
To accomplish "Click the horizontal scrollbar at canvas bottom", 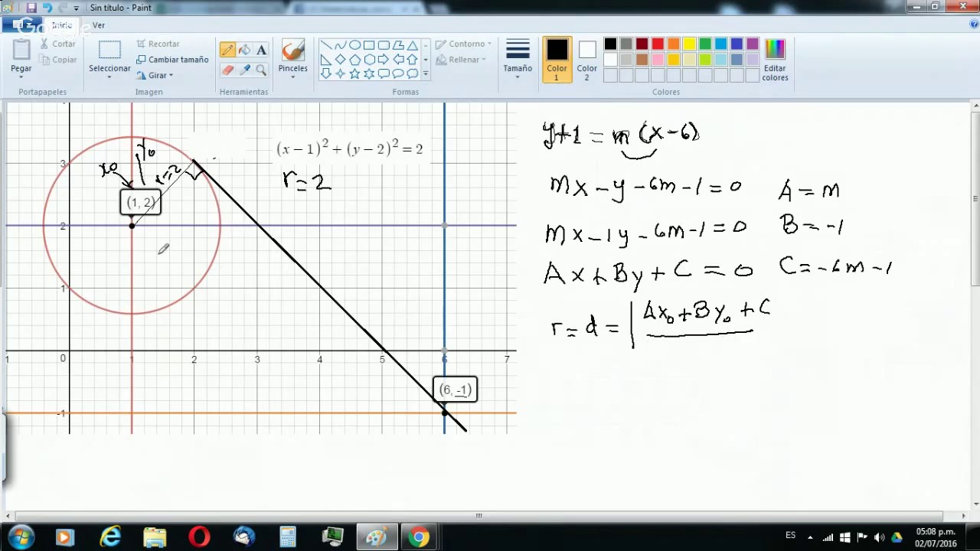I will pyautogui.click(x=479, y=516).
